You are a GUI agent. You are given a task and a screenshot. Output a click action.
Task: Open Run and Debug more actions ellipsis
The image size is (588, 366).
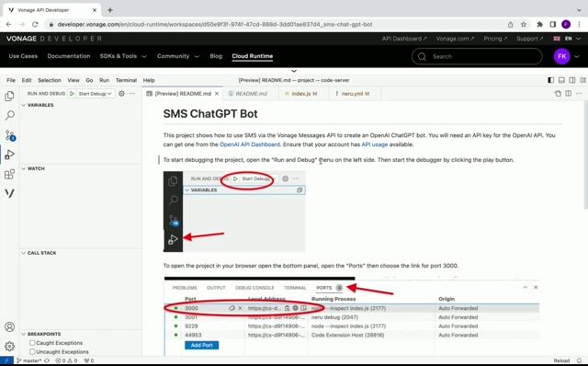coord(132,94)
